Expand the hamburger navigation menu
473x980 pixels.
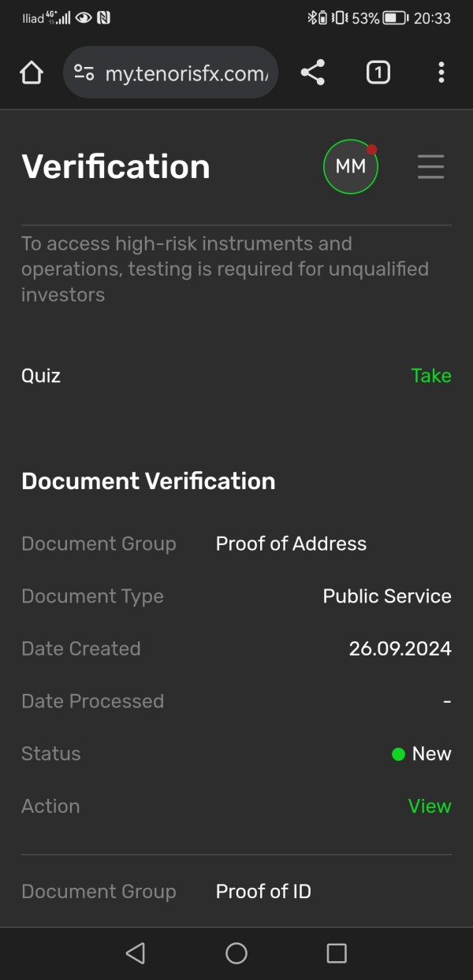[x=430, y=166]
